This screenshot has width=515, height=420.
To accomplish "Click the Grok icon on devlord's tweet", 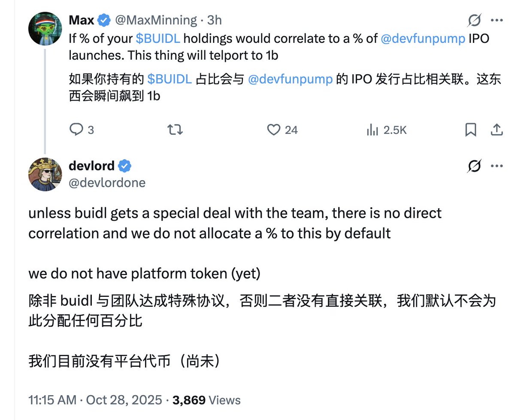I will [474, 166].
